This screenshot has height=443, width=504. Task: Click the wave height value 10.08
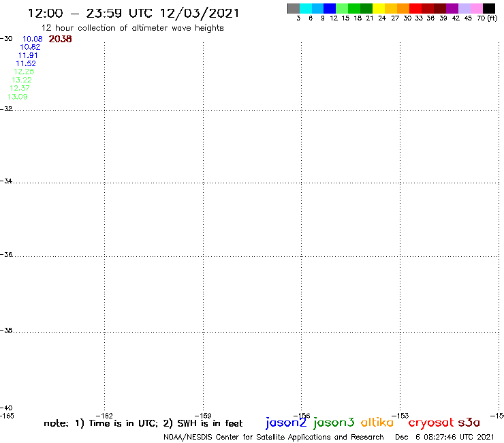(x=33, y=39)
